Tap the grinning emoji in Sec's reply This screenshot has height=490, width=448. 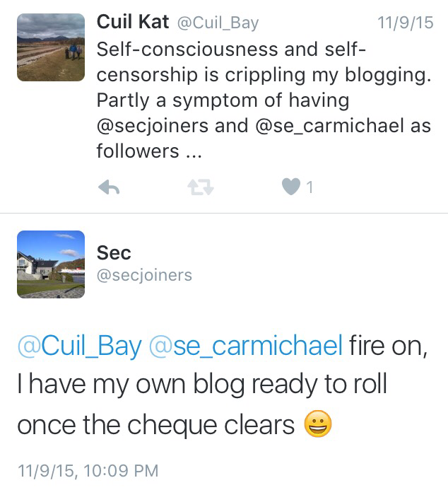tap(318, 424)
